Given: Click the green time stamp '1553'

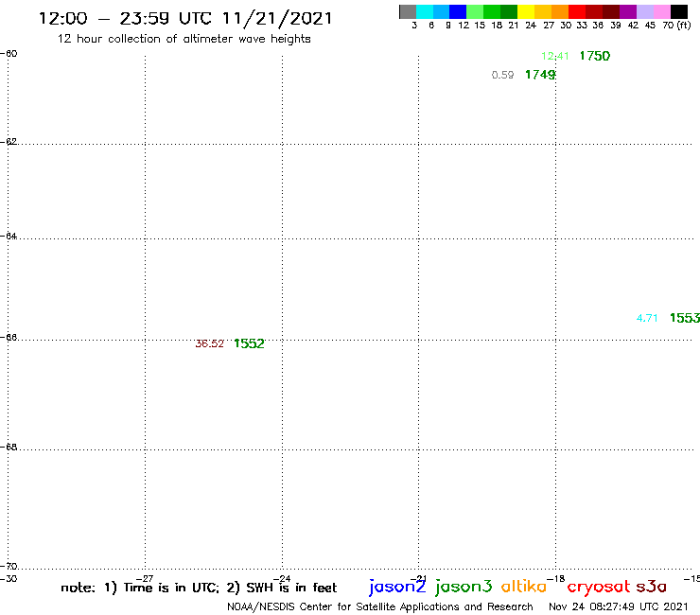Looking at the screenshot, I should (x=685, y=318).
